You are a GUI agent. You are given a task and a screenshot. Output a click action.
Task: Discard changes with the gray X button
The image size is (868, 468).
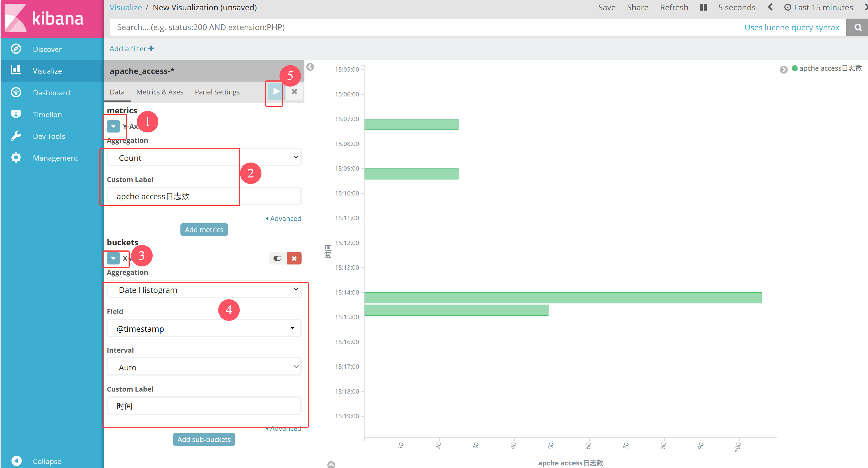click(294, 92)
